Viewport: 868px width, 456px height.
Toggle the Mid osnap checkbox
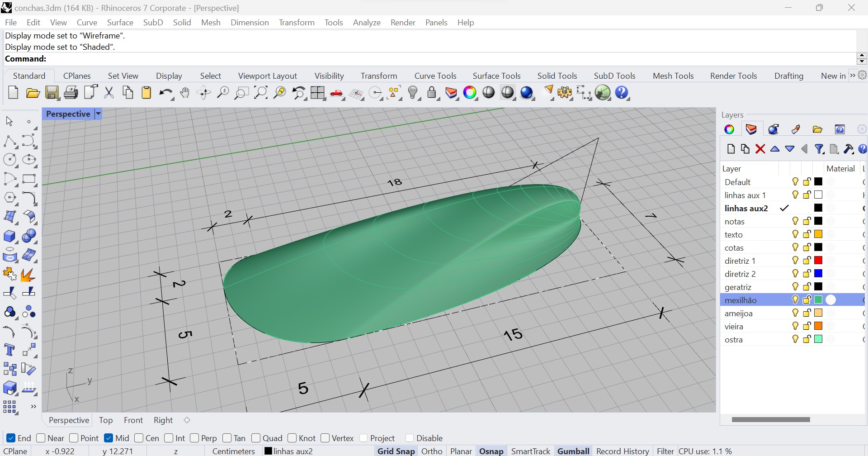(x=108, y=438)
